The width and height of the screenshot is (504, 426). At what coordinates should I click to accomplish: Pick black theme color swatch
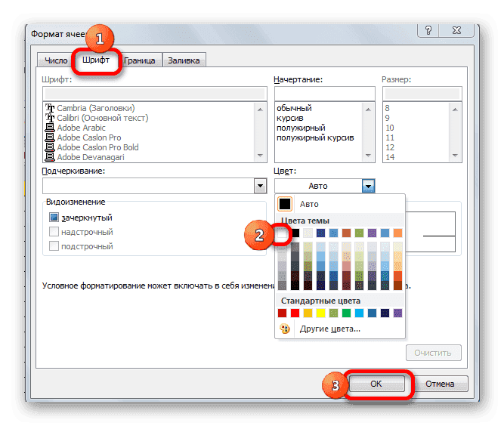[x=295, y=233]
